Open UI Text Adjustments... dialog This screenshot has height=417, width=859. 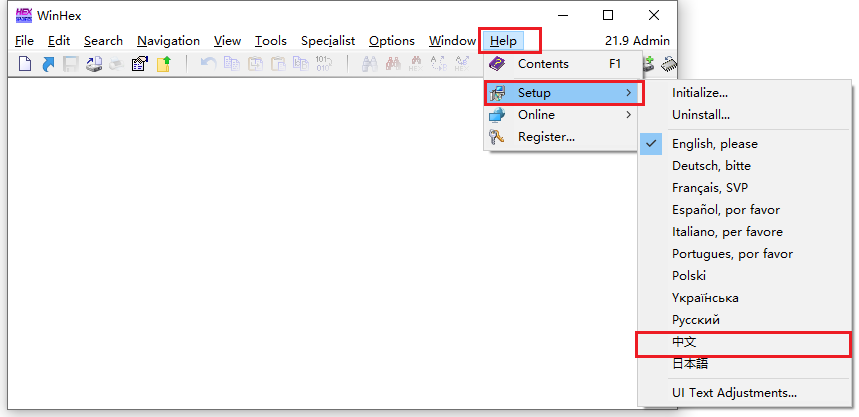click(746, 392)
